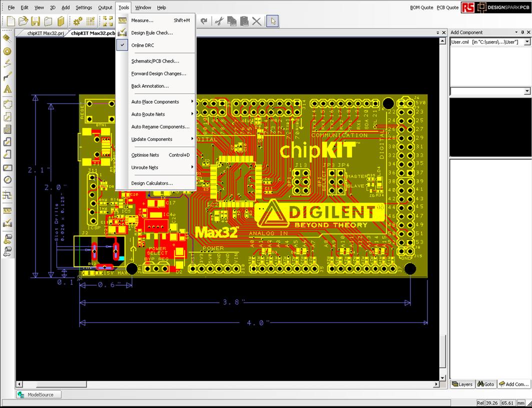The width and height of the screenshot is (532, 408).
Task: Open the gears settings toolbar icon
Action: [78, 21]
